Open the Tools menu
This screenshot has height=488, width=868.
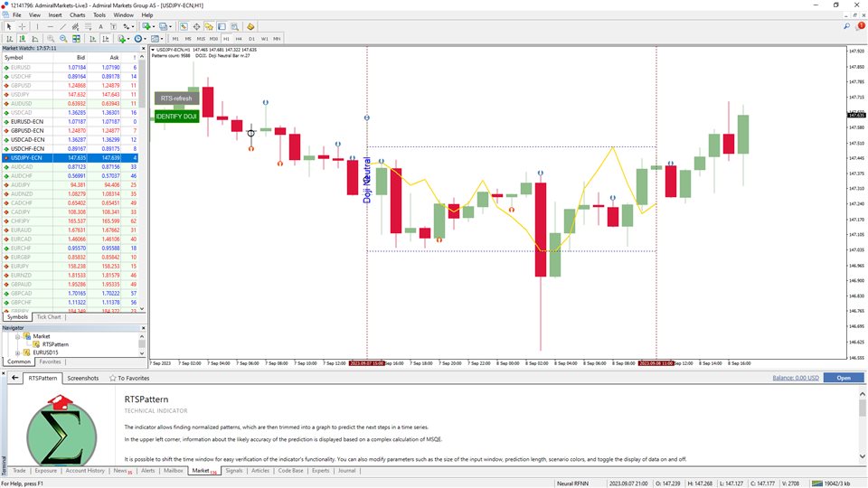pos(99,15)
